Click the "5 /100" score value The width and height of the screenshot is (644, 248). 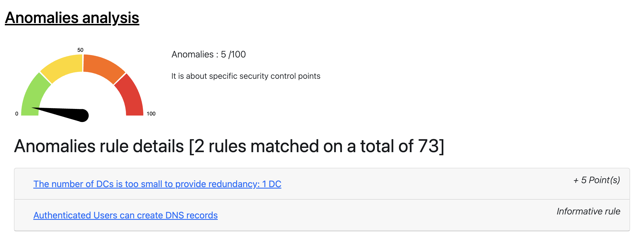[233, 54]
